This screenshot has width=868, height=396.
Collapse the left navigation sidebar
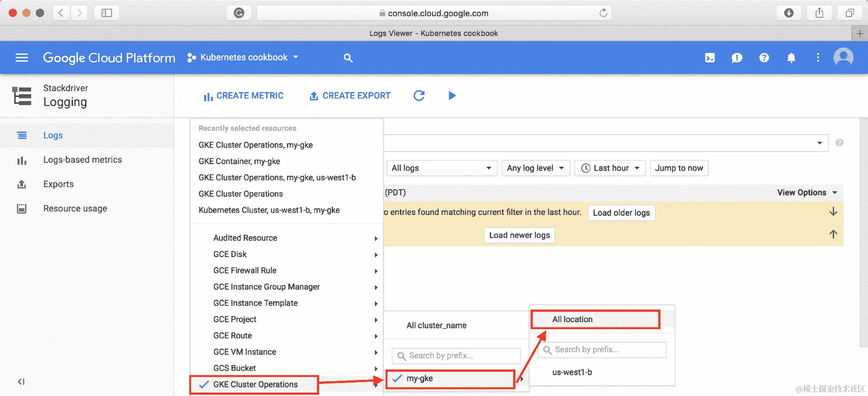coord(21,382)
